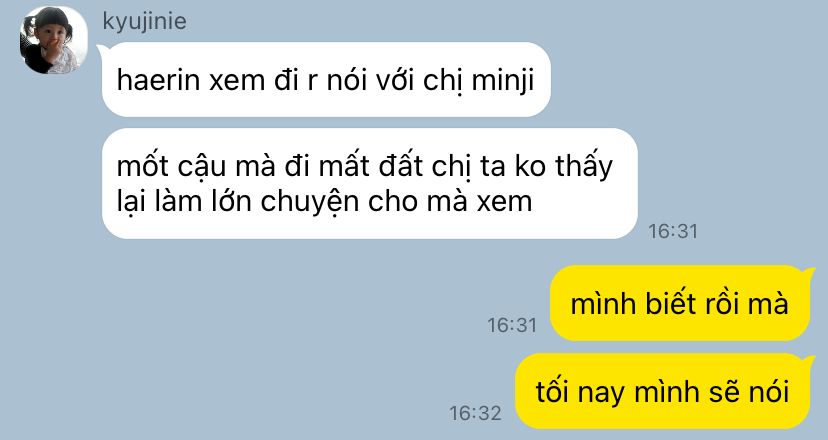Click the 16:31 timestamp beside the white bubble
This screenshot has width=828, height=440.
pyautogui.click(x=673, y=231)
